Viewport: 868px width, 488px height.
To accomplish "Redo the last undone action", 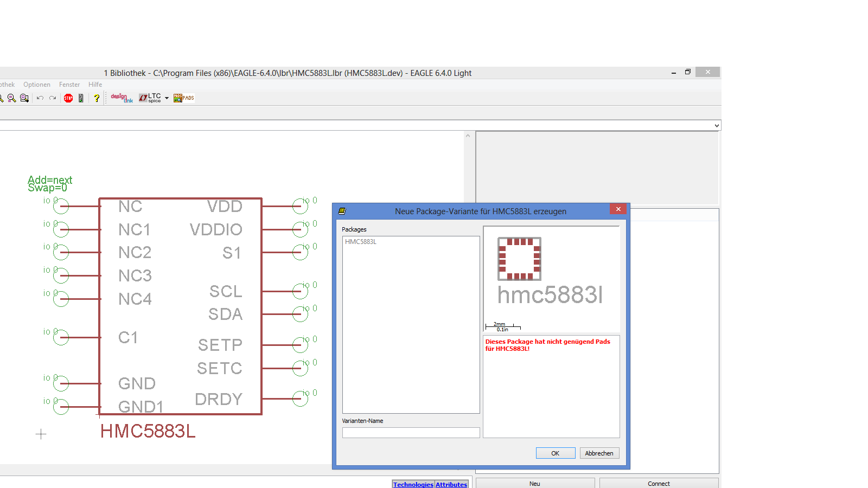I will (x=53, y=98).
